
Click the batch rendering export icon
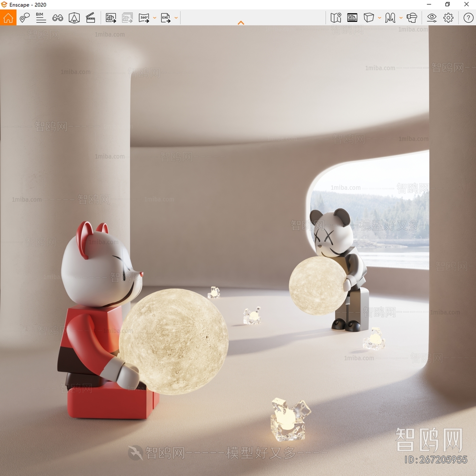click(x=127, y=18)
